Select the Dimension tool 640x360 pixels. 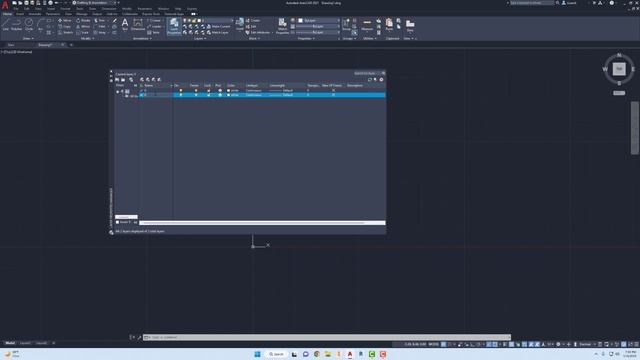138,24
